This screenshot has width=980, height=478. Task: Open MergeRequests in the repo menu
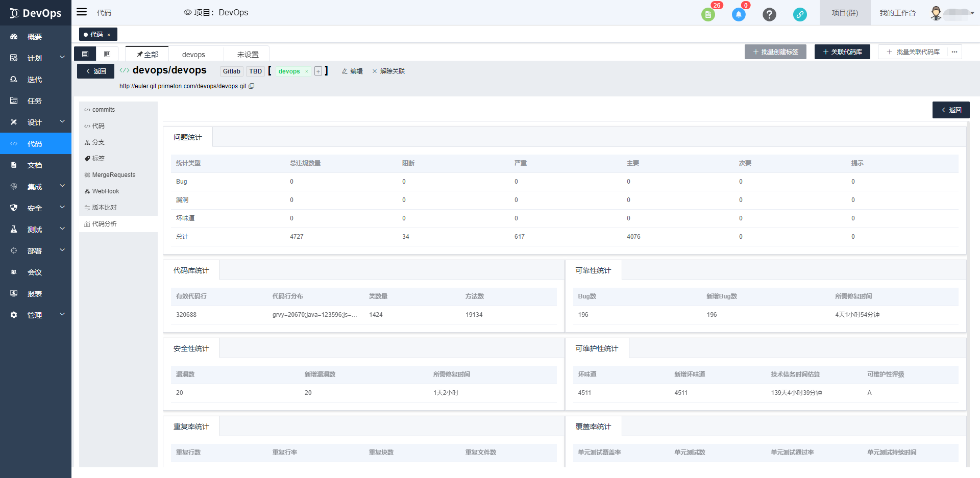pyautogui.click(x=113, y=175)
